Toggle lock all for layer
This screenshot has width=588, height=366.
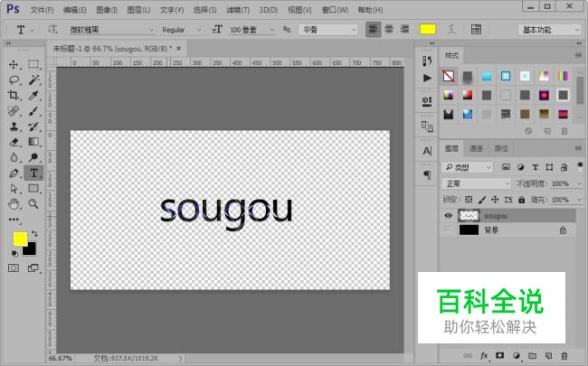521,200
